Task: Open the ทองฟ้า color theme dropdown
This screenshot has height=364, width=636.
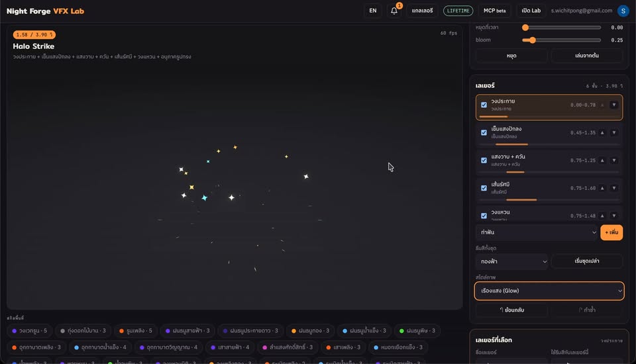Action: click(x=512, y=261)
